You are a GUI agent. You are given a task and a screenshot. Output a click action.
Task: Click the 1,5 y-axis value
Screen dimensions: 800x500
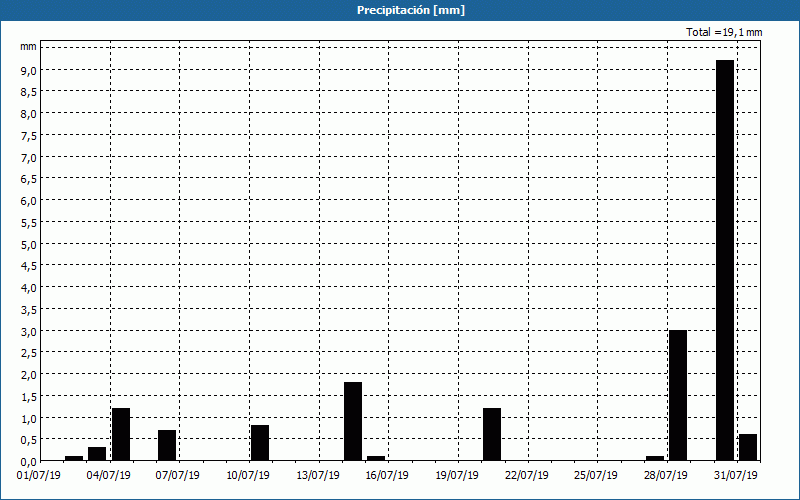[29, 396]
